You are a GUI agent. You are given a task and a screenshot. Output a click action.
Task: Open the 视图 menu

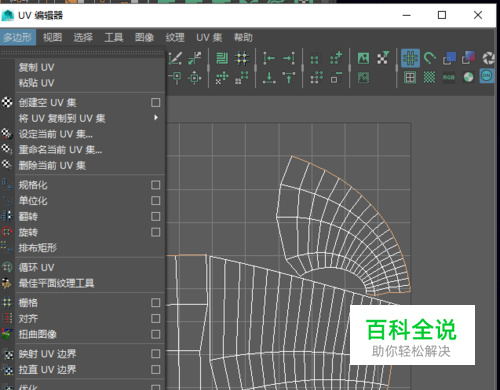(52, 37)
